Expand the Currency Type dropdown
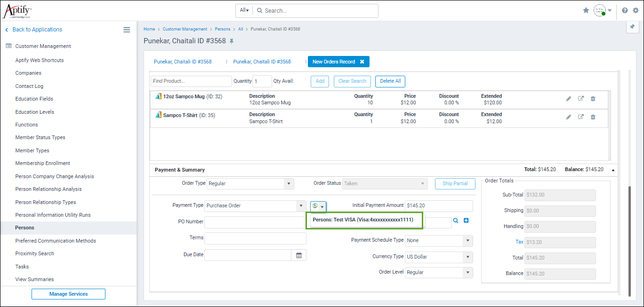This screenshot has height=307, width=644. tap(467, 257)
